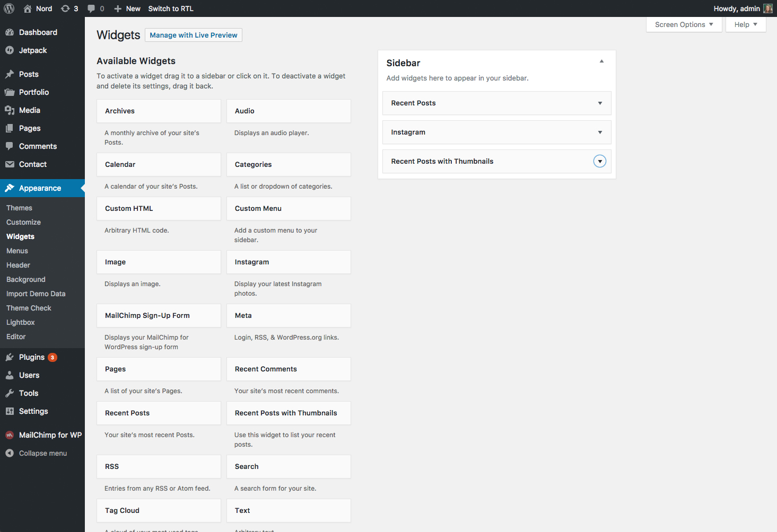
Task: Click the Comments bubble icon in side menu
Action: (10, 146)
